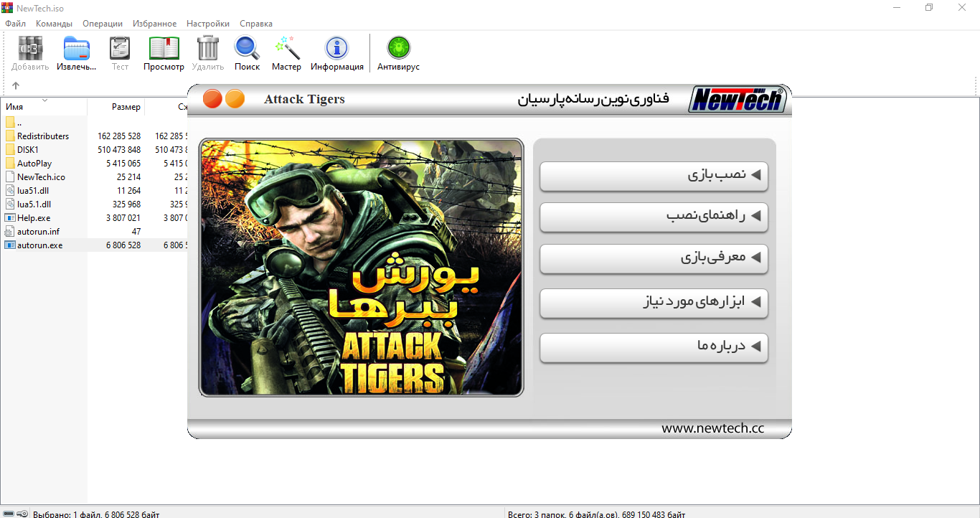Viewport: 980px width, 518px height.
Task: Sort files by the Размер column header
Action: pyautogui.click(x=116, y=107)
